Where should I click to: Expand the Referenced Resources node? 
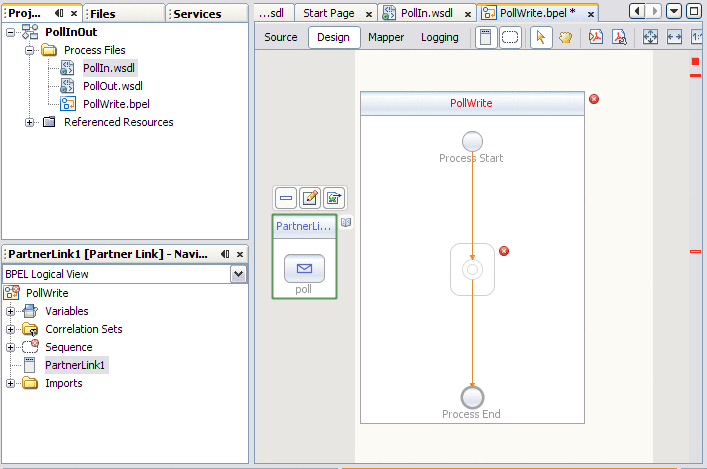pos(29,122)
